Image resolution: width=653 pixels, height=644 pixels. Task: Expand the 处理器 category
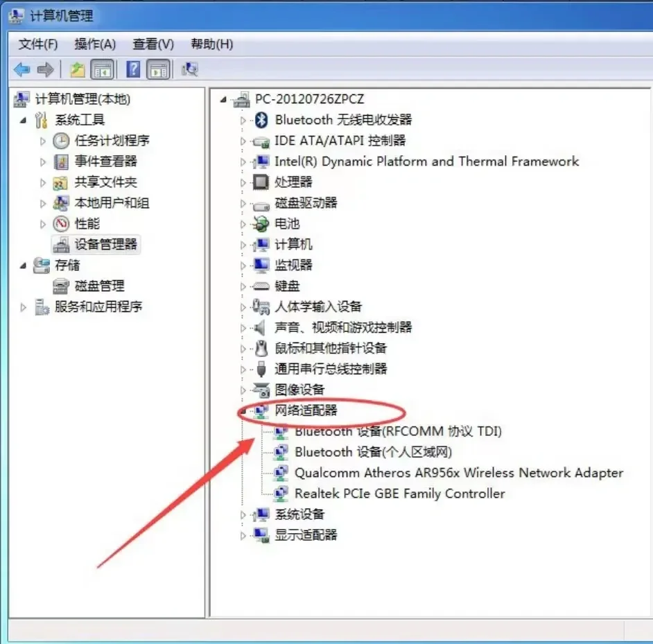point(243,182)
